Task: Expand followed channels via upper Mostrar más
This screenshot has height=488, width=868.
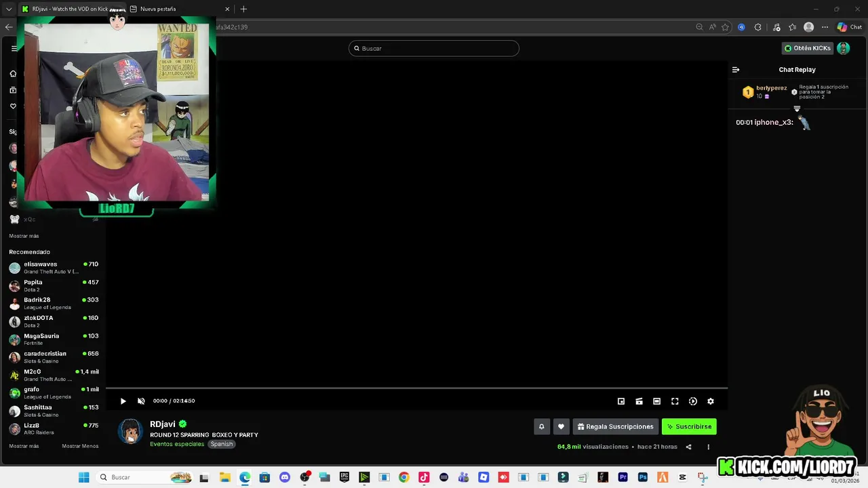Action: [24, 236]
